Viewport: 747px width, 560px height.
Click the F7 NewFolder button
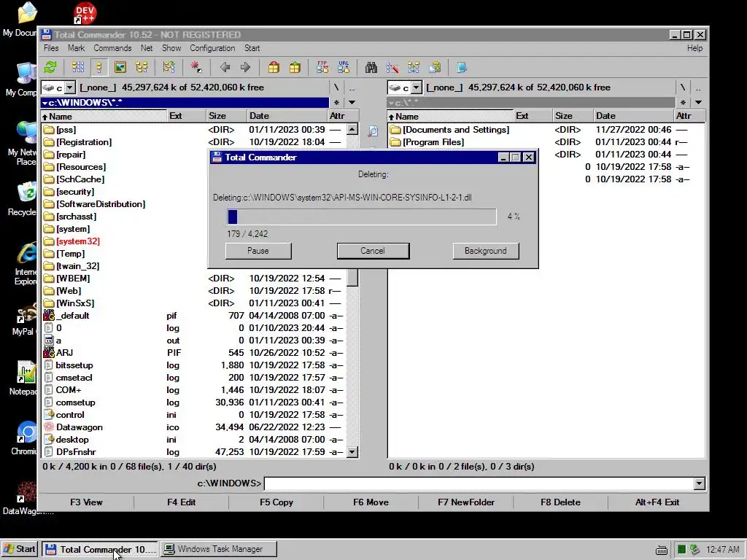pyautogui.click(x=466, y=502)
